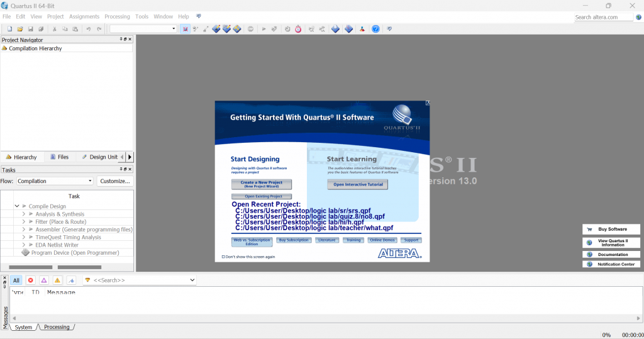
Task: Click Open Existing Project button
Action: [261, 196]
